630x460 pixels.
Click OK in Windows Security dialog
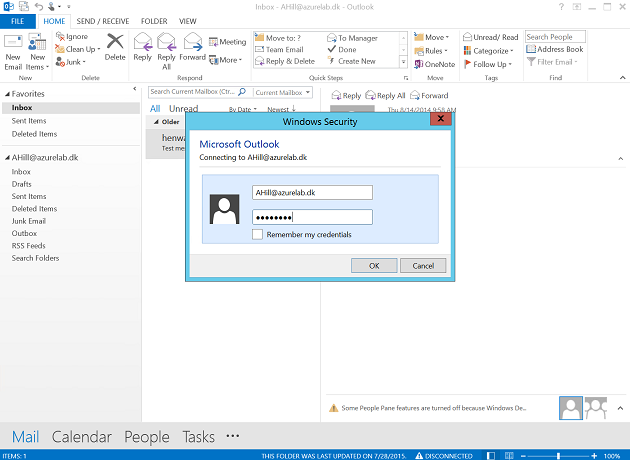click(374, 266)
